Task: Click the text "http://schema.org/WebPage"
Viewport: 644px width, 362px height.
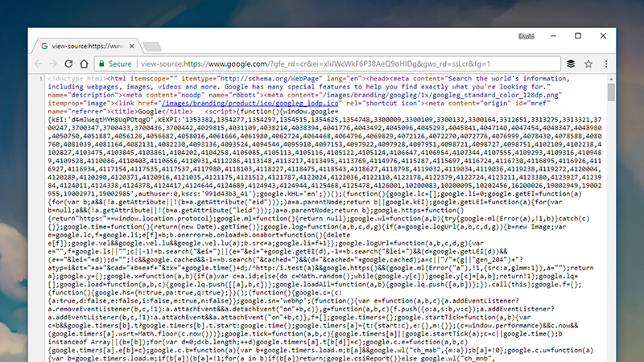Action: pyautogui.click(x=270, y=78)
